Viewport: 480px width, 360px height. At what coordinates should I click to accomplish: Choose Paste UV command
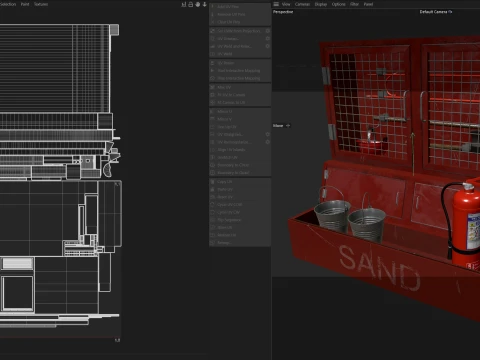(x=240, y=189)
